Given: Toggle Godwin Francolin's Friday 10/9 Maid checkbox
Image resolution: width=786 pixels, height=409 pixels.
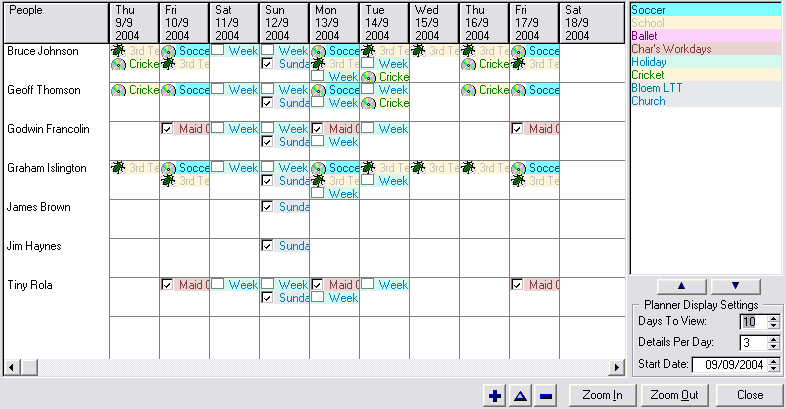Looking at the screenshot, I should pos(167,129).
